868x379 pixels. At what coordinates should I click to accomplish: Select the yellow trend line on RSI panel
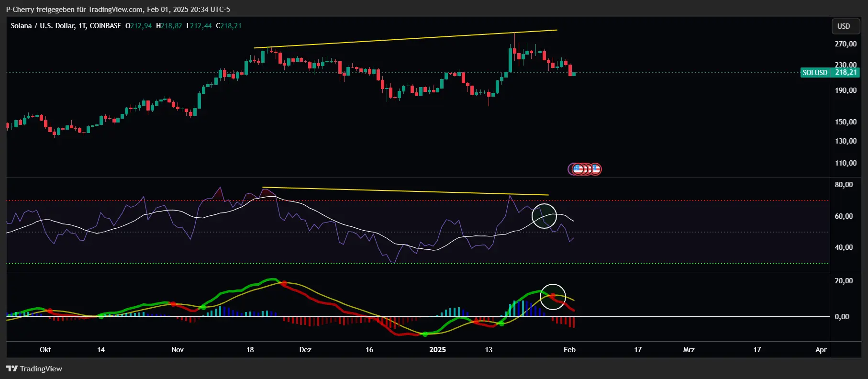point(405,191)
